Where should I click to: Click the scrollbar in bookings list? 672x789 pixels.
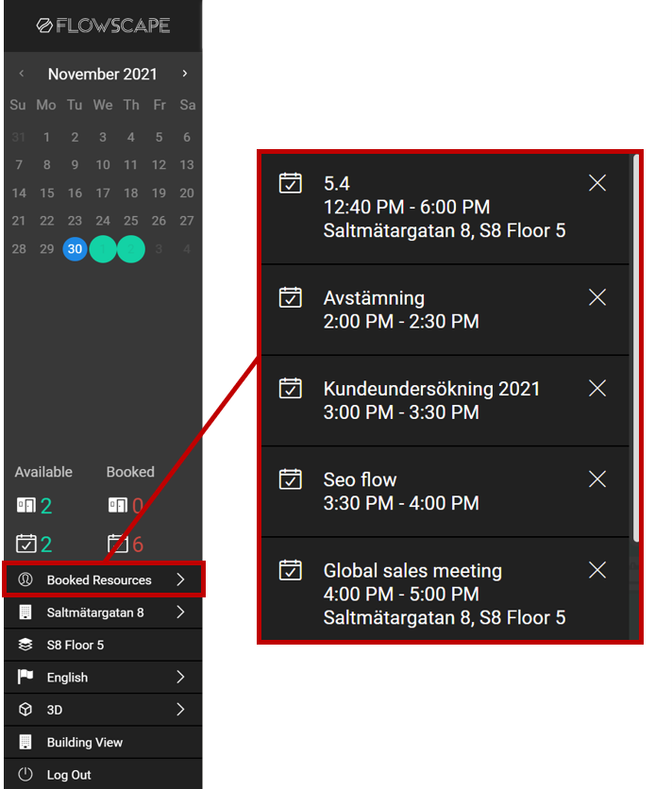[x=636, y=347]
